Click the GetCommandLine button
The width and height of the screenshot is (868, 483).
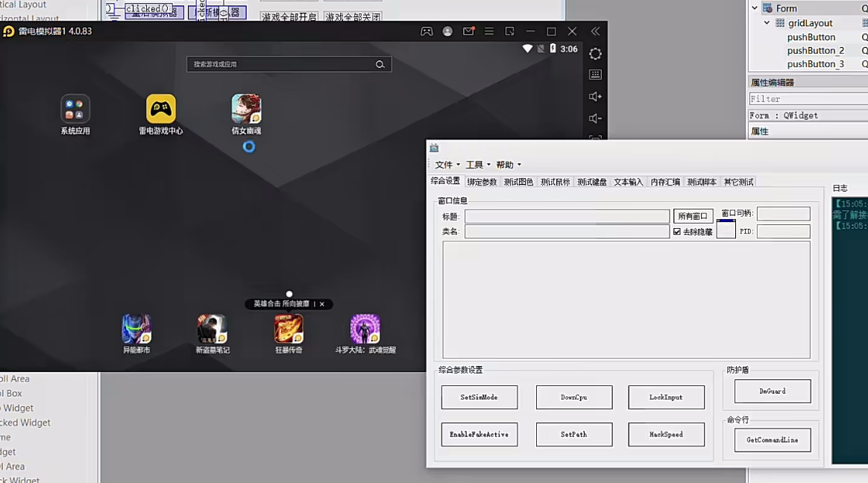point(773,440)
